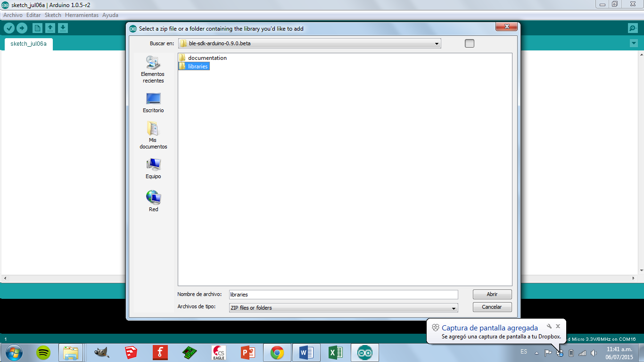The height and width of the screenshot is (362, 644).
Task: Select Equipo in dialog sidebar
Action: coord(153,168)
